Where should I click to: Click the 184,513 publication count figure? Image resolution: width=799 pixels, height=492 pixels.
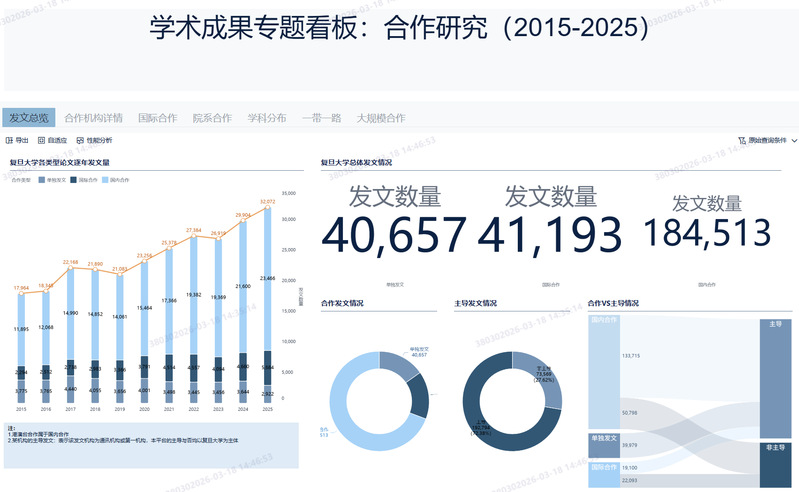(x=708, y=232)
